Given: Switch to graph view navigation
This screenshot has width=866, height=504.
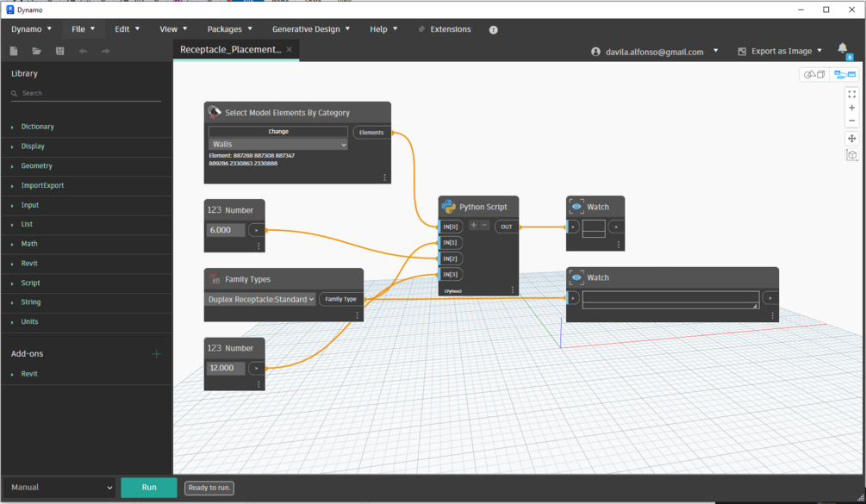Looking at the screenshot, I should pos(844,75).
